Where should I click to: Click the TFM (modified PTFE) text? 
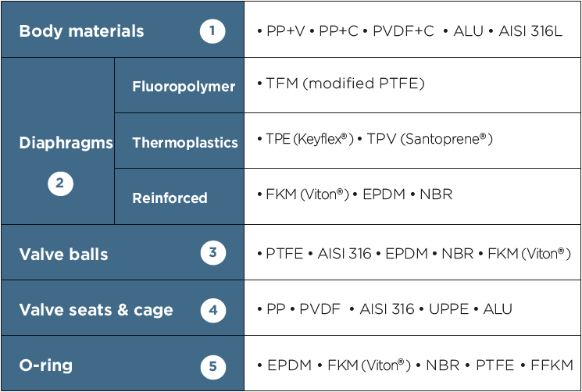(x=345, y=84)
